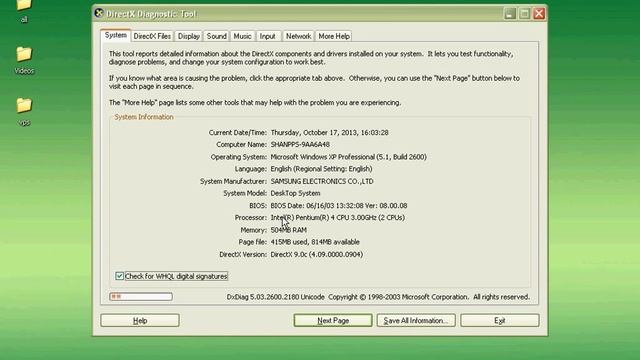Click the Exit button
The height and width of the screenshot is (360, 640).
(x=500, y=320)
